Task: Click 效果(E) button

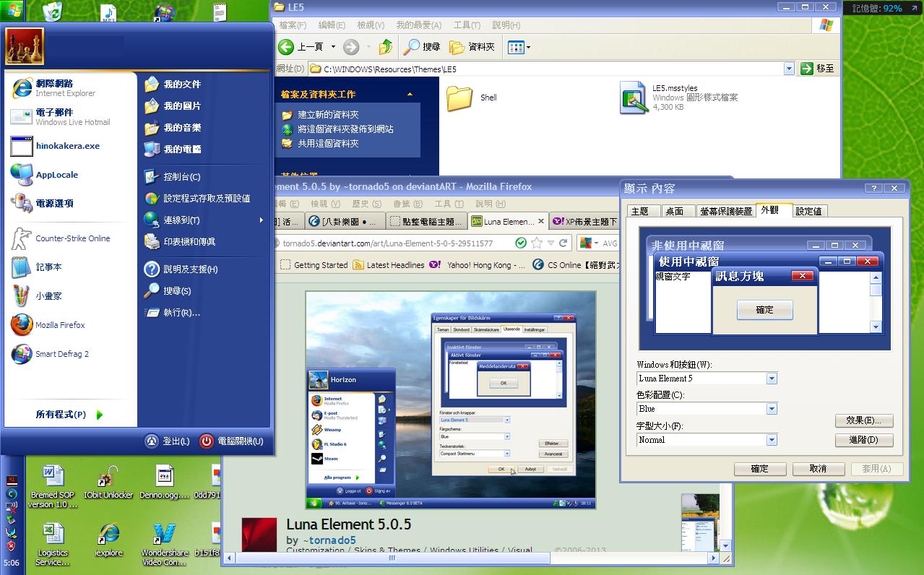Action: tap(864, 420)
